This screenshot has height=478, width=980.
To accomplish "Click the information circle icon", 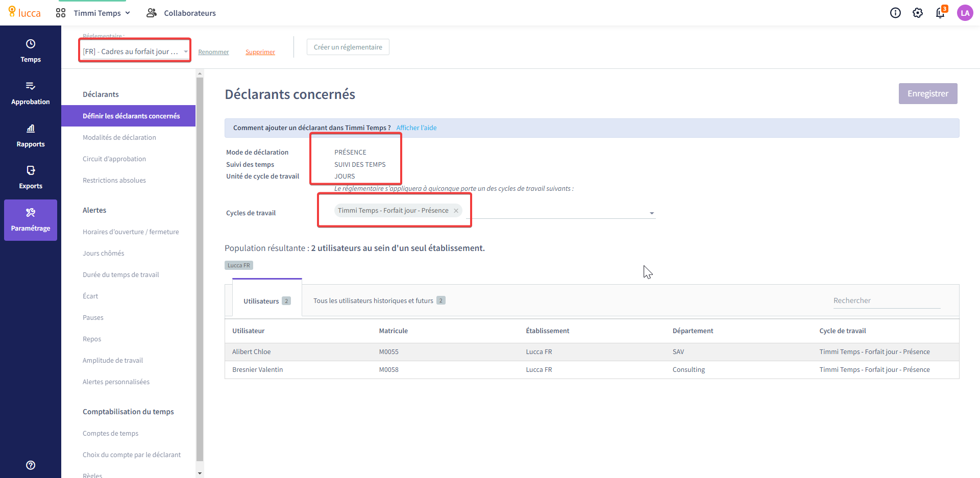I will pyautogui.click(x=895, y=13).
